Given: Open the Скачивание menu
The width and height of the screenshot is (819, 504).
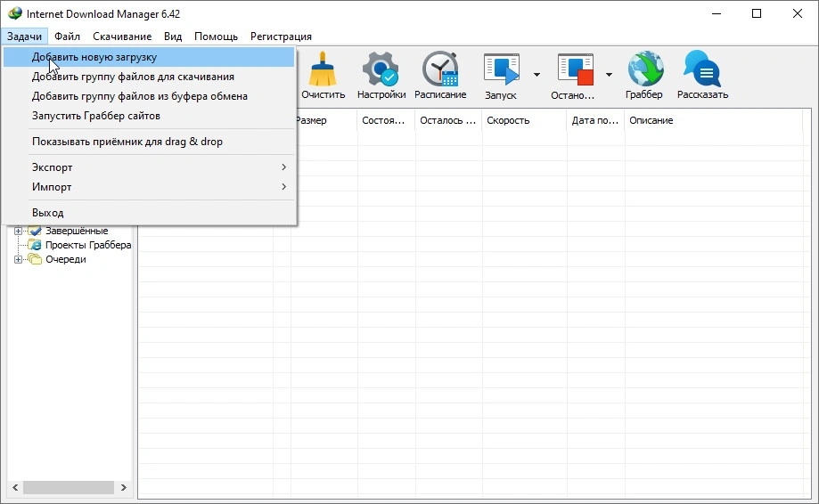Looking at the screenshot, I should click(122, 36).
